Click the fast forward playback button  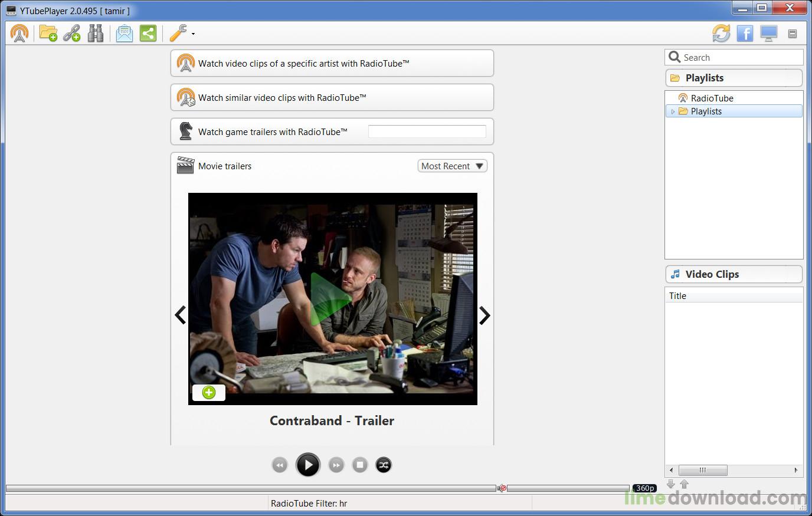pos(336,465)
